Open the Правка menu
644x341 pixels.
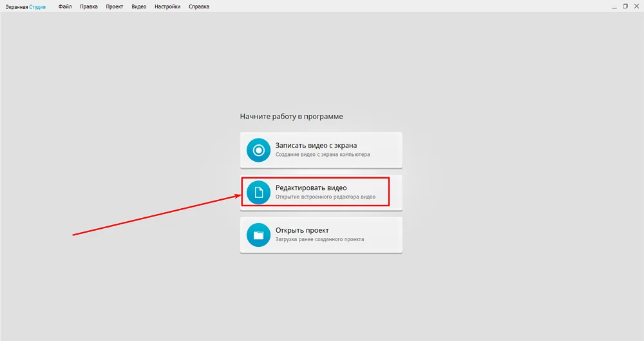point(89,6)
